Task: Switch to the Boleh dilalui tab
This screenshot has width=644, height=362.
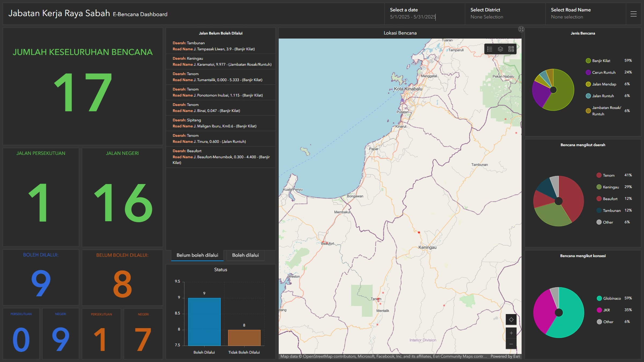Action: [245, 255]
